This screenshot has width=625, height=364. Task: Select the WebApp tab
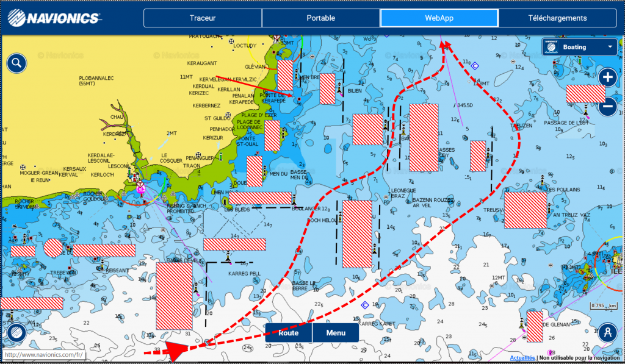point(439,18)
